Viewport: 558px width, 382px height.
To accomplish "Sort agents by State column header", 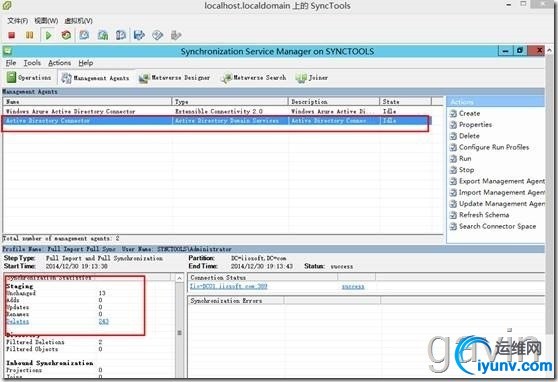I will coord(406,101).
